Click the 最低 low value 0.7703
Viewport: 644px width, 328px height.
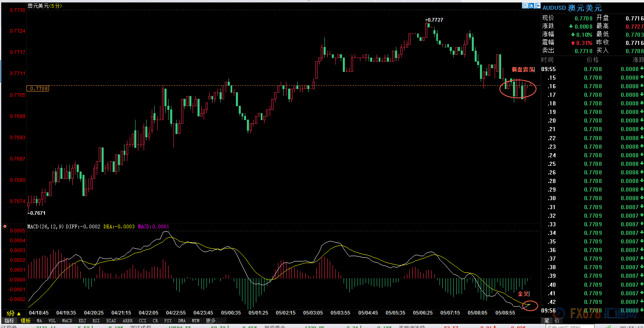635,35
